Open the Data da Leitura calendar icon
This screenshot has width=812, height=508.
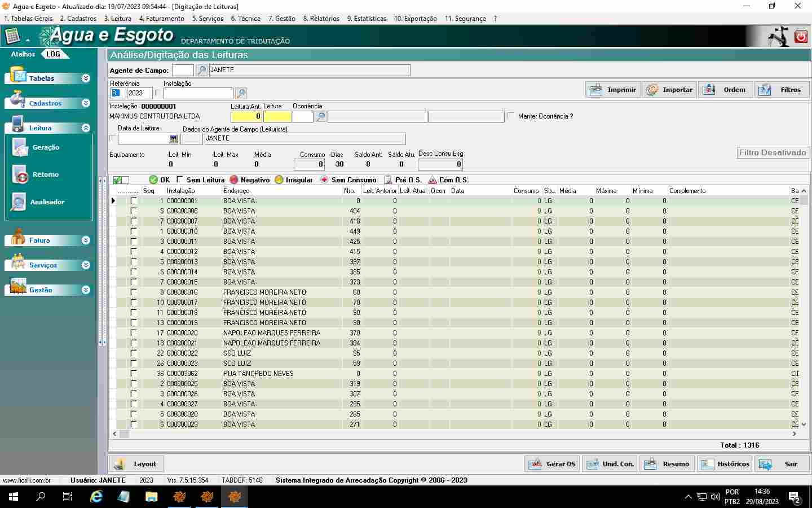tap(174, 139)
